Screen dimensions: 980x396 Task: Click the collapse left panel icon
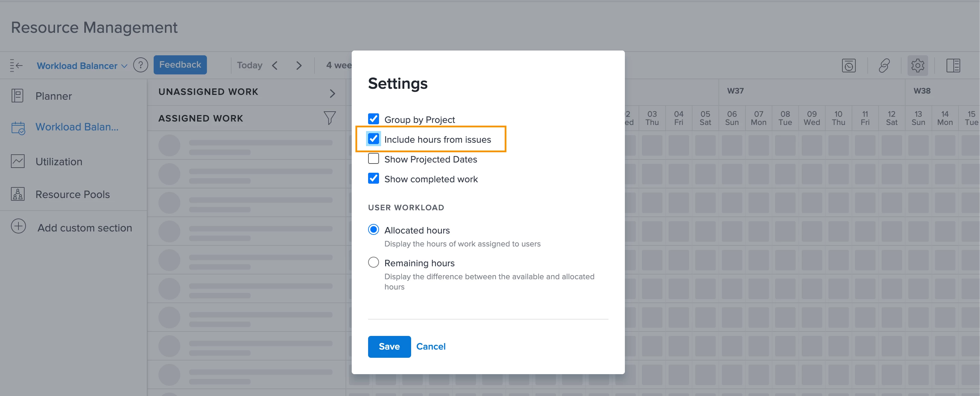[16, 66]
